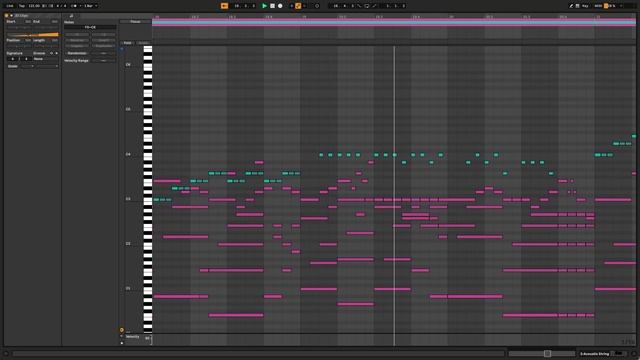Adjust the Velocity Range slider
The image size is (640, 360).
[x=103, y=60]
